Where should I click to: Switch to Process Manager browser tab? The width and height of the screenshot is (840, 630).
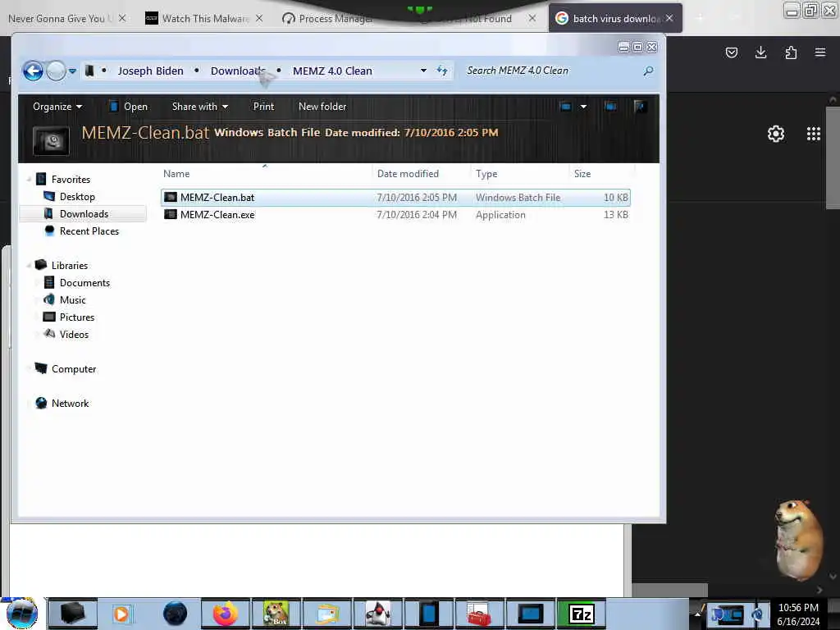point(335,19)
